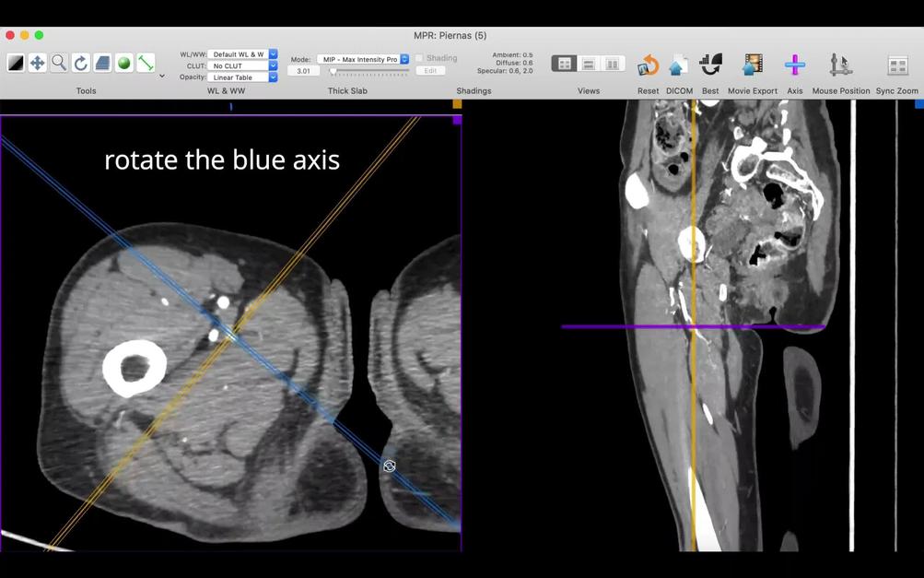This screenshot has width=924, height=578.
Task: Click the Axis crosshair icon
Action: point(794,65)
